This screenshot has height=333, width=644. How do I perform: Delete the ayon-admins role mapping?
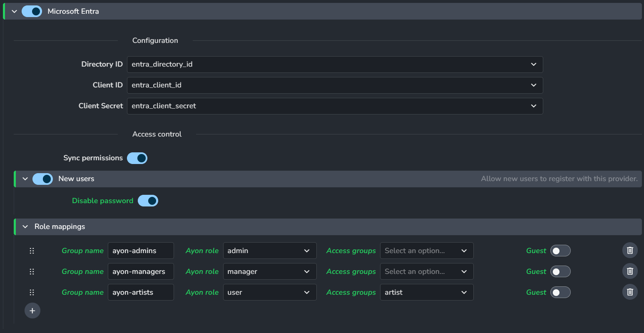pyautogui.click(x=630, y=251)
